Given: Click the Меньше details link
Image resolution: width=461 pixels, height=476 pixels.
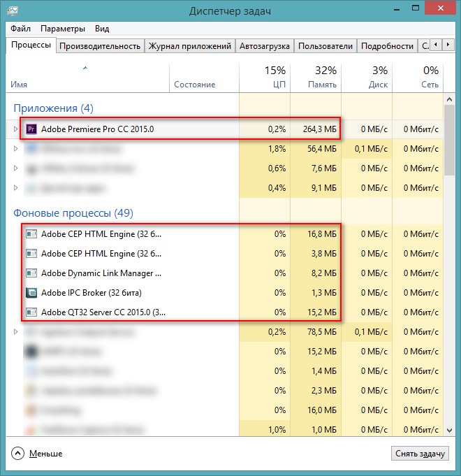Looking at the screenshot, I should pyautogui.click(x=45, y=454).
